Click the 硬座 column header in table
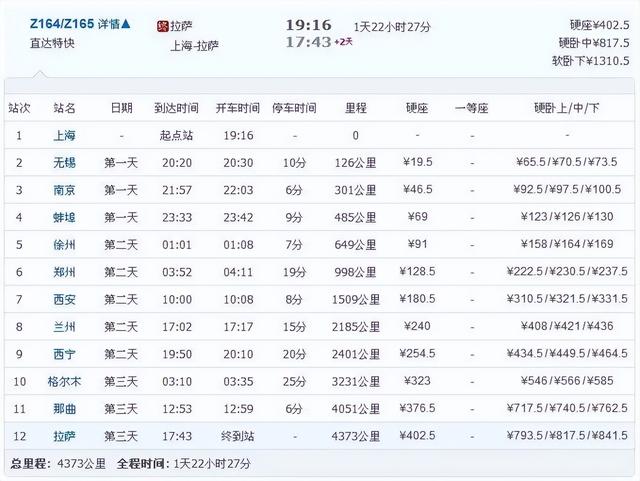This screenshot has height=481, width=640. coord(417,107)
